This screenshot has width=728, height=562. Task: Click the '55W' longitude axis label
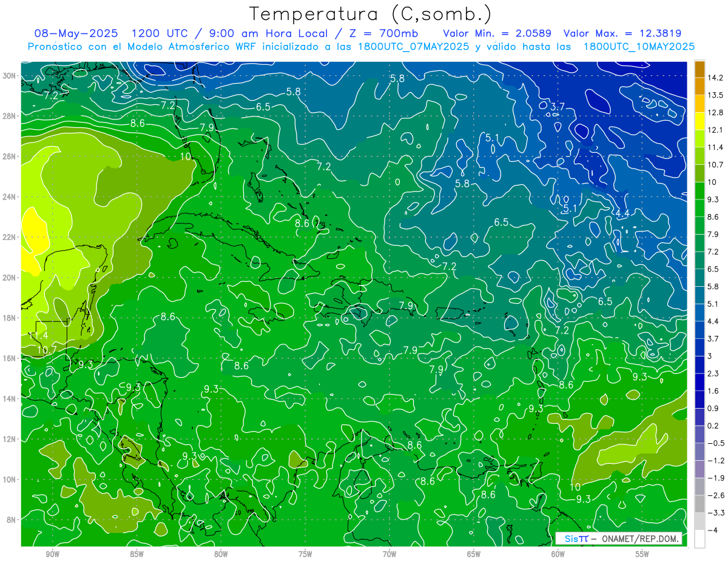(642, 554)
